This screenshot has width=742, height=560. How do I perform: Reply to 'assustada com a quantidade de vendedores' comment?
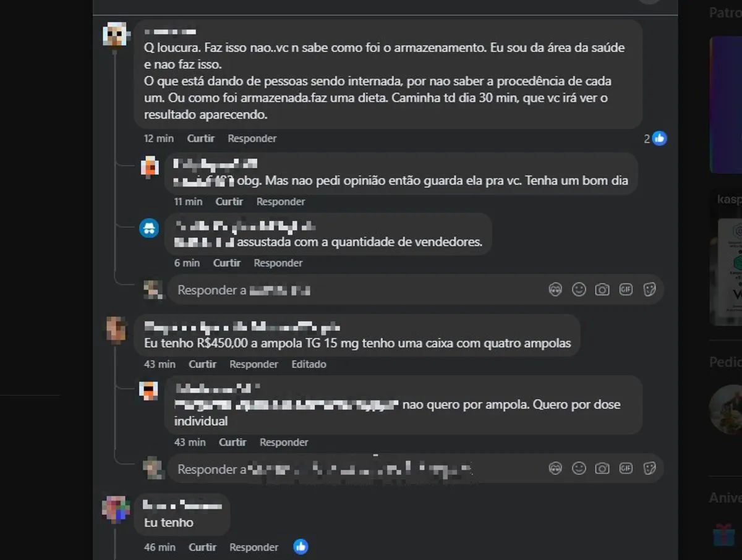278,263
